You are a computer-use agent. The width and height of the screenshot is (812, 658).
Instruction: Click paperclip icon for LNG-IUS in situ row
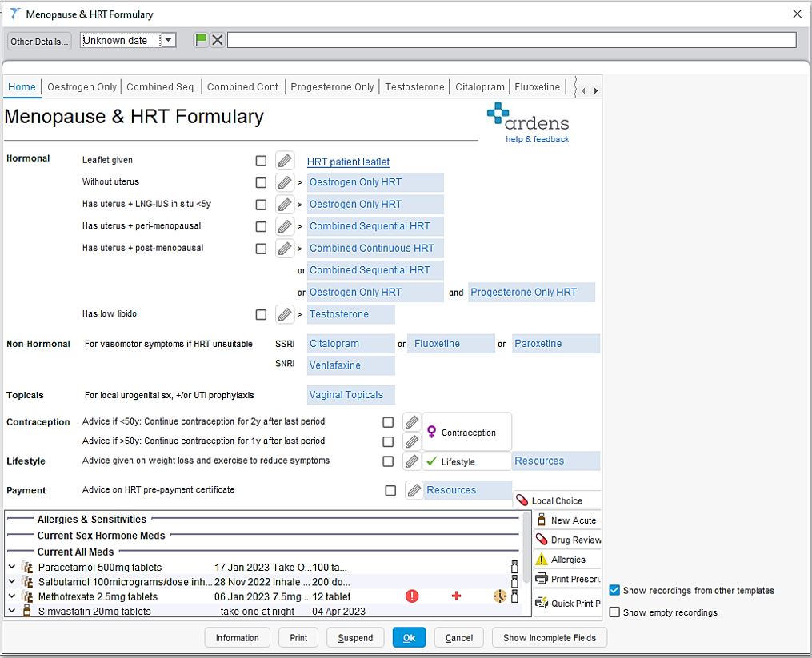click(285, 205)
